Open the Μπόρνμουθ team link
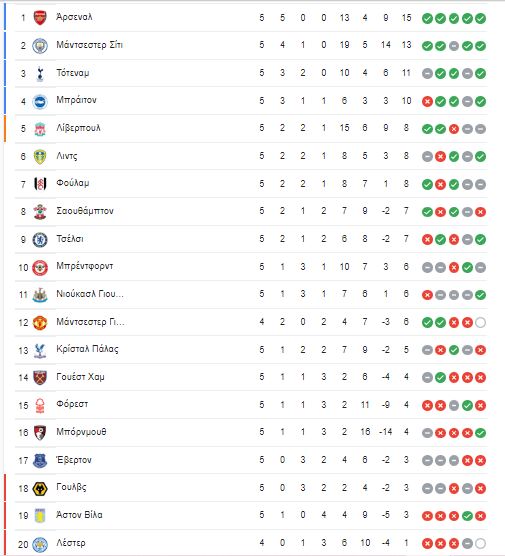The image size is (505, 556). coord(81,432)
